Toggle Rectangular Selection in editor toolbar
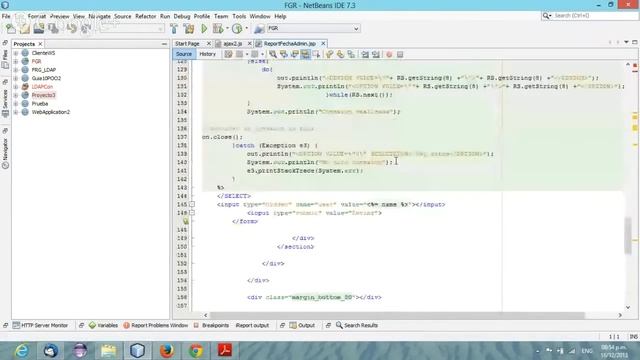This screenshot has height=360, width=640. pos(316,54)
